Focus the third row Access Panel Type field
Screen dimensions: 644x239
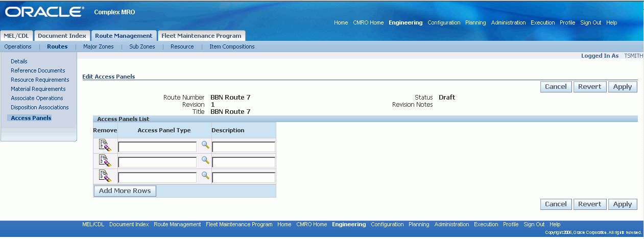157,178
